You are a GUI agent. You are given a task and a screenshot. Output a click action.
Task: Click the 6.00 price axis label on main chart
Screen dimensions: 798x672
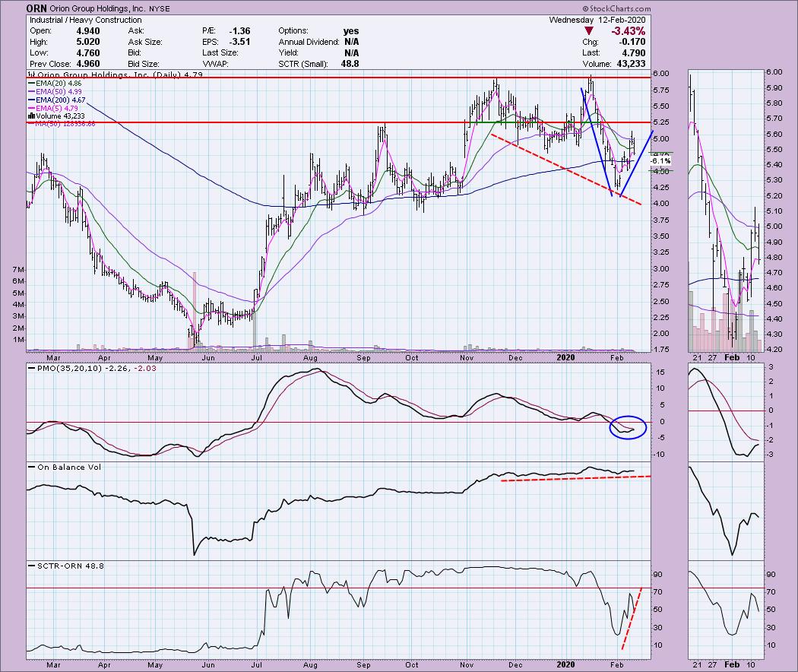tap(660, 73)
